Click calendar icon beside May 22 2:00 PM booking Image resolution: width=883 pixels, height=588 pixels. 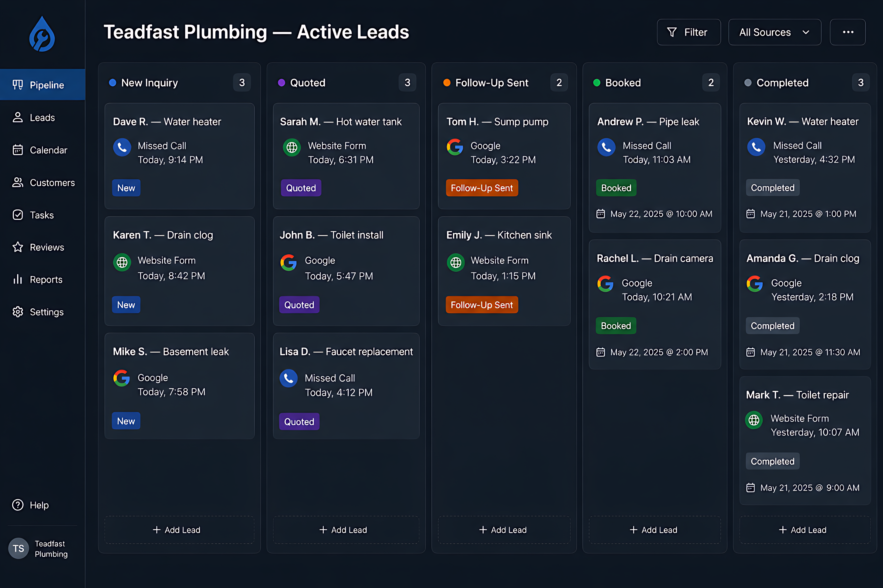tap(601, 352)
